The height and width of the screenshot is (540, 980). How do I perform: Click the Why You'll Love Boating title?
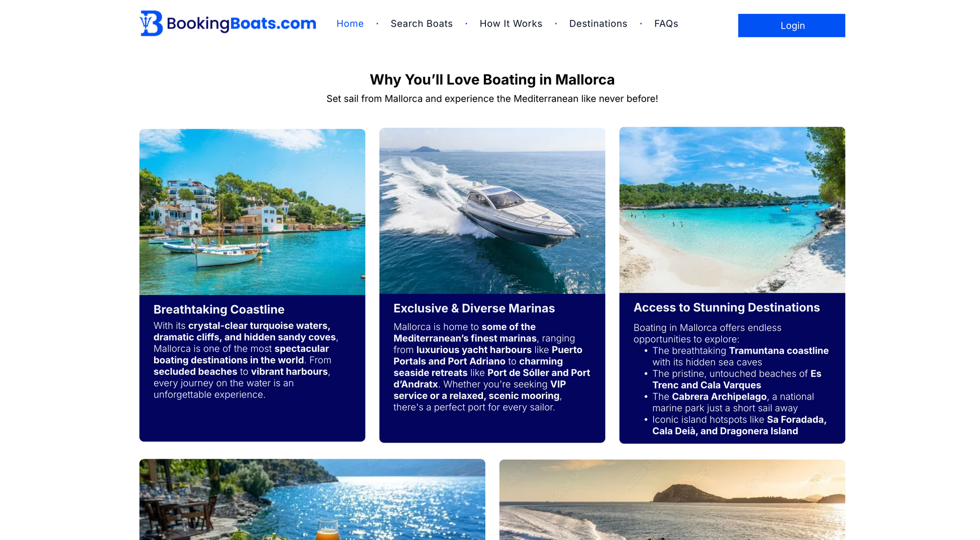[492, 80]
